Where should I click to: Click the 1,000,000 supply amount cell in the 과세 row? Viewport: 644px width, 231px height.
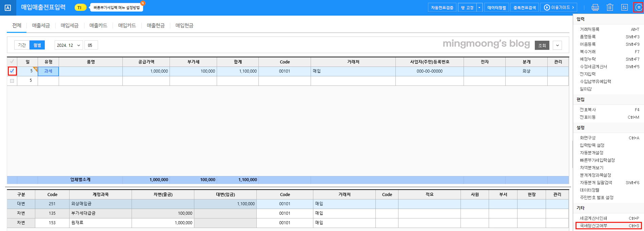146,71
